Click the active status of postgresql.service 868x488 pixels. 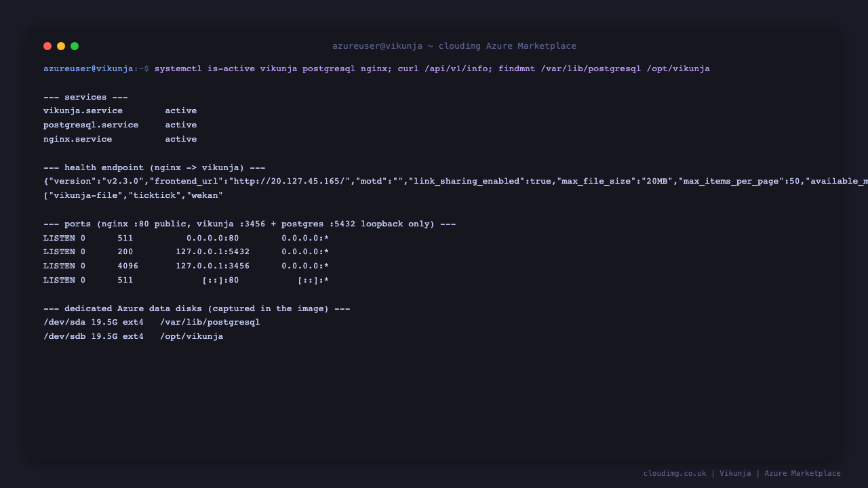point(181,125)
